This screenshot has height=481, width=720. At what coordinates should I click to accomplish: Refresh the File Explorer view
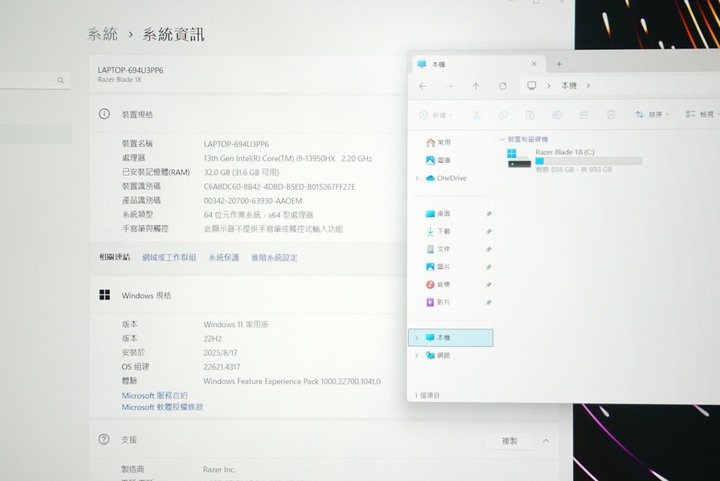click(503, 86)
